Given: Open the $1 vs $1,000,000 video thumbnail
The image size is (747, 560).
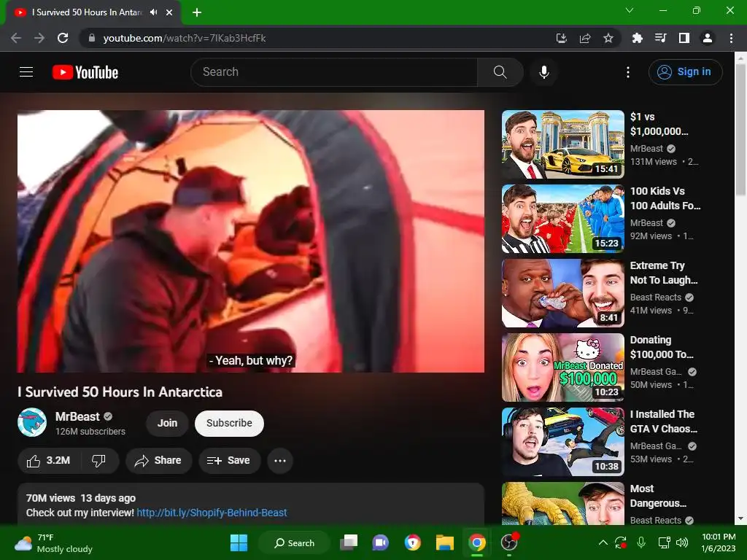Looking at the screenshot, I should pos(562,144).
